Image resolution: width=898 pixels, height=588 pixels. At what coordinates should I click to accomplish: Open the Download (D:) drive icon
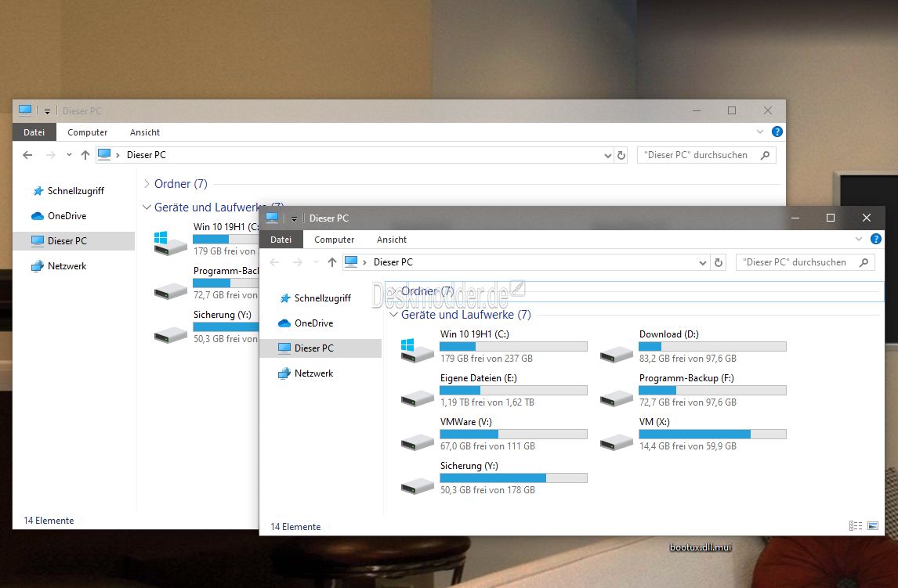coord(616,354)
